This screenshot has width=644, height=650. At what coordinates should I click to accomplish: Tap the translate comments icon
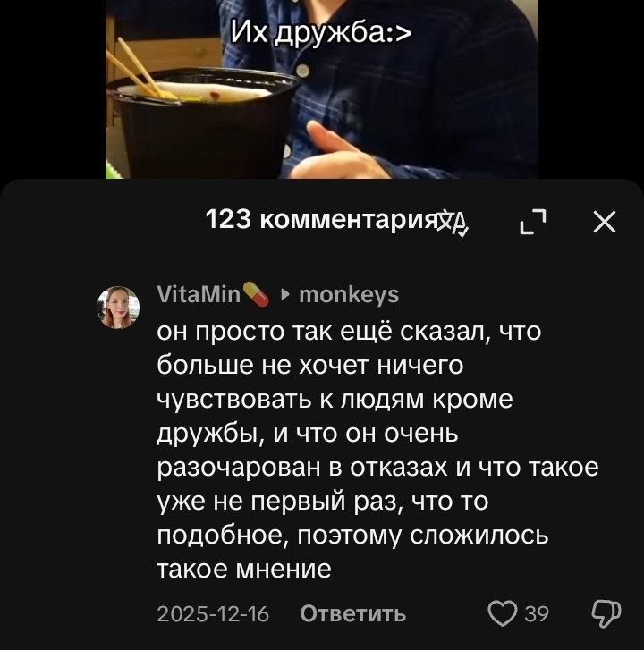point(453,222)
